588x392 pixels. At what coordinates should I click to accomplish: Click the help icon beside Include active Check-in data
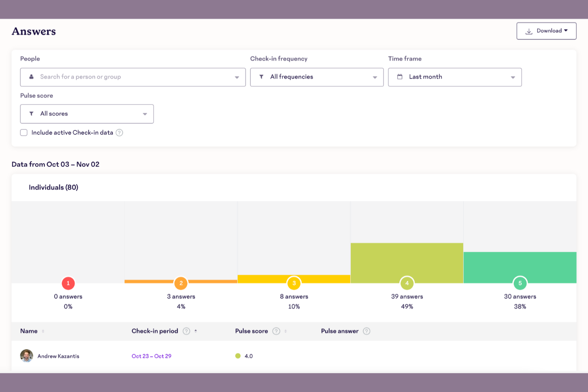[x=119, y=132]
